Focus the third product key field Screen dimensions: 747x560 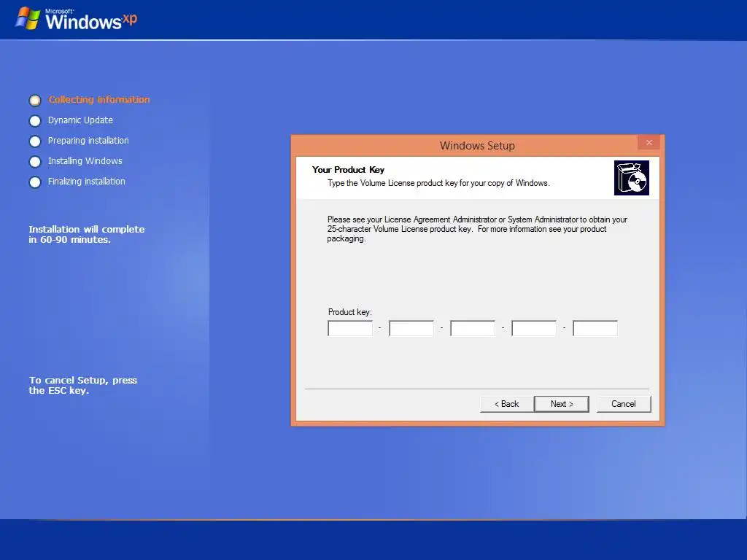[473, 328]
